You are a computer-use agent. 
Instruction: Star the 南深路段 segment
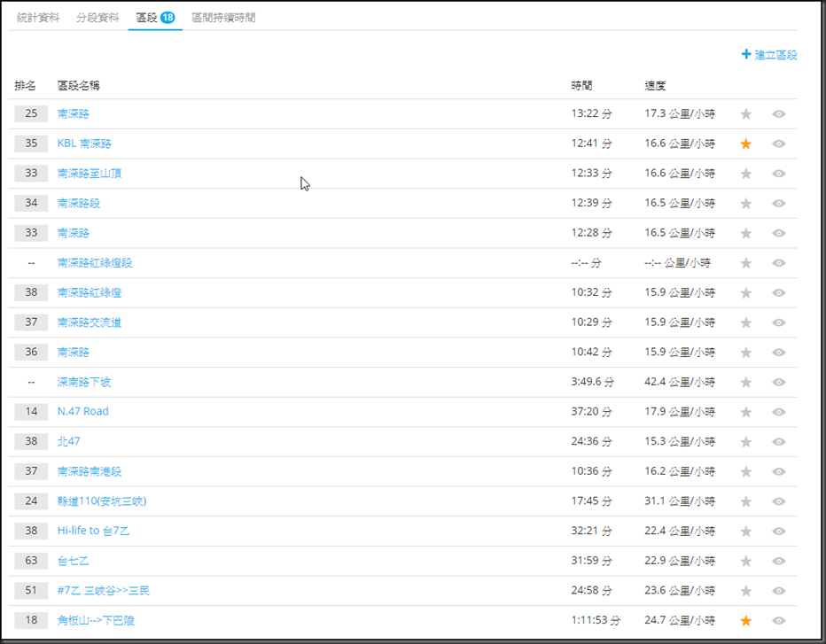746,203
